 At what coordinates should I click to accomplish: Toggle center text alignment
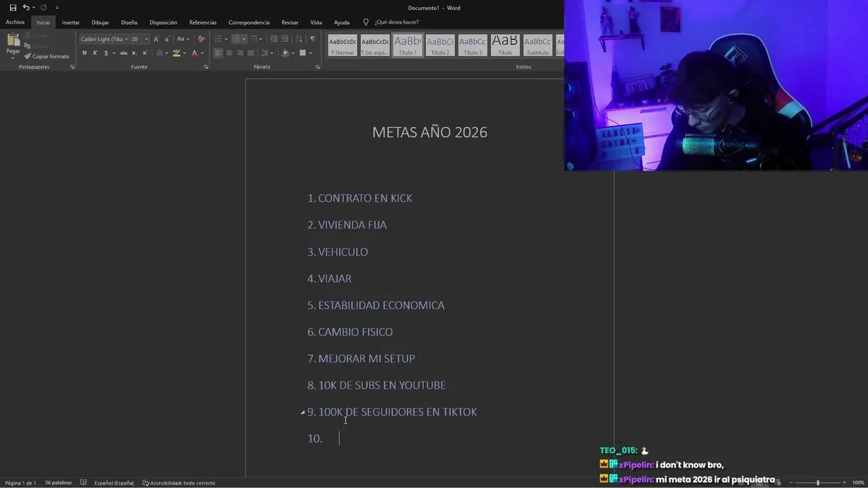(229, 53)
